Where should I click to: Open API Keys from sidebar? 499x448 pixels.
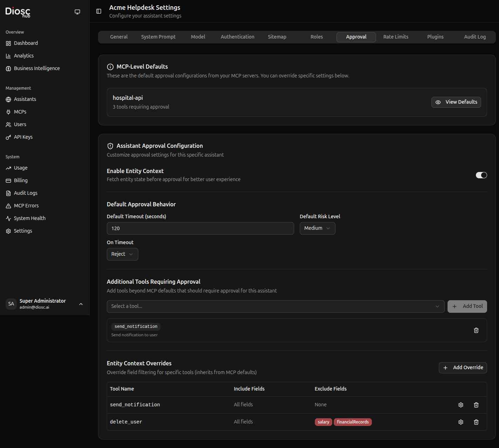pyautogui.click(x=23, y=137)
